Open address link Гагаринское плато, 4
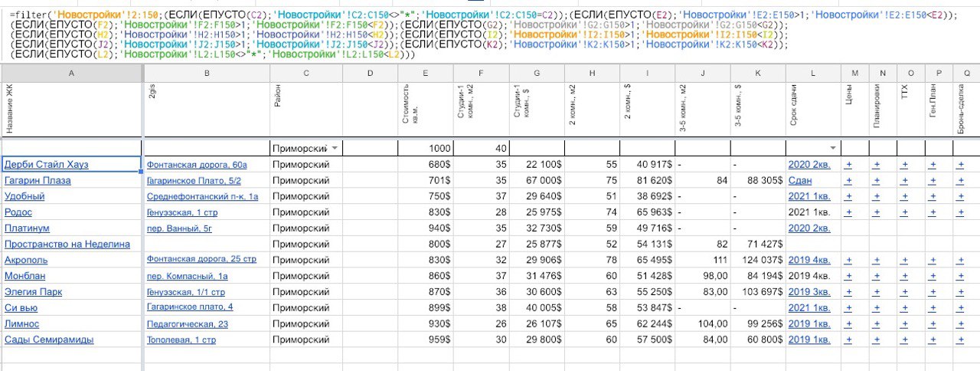Image resolution: width=980 pixels, height=371 pixels. [x=190, y=308]
